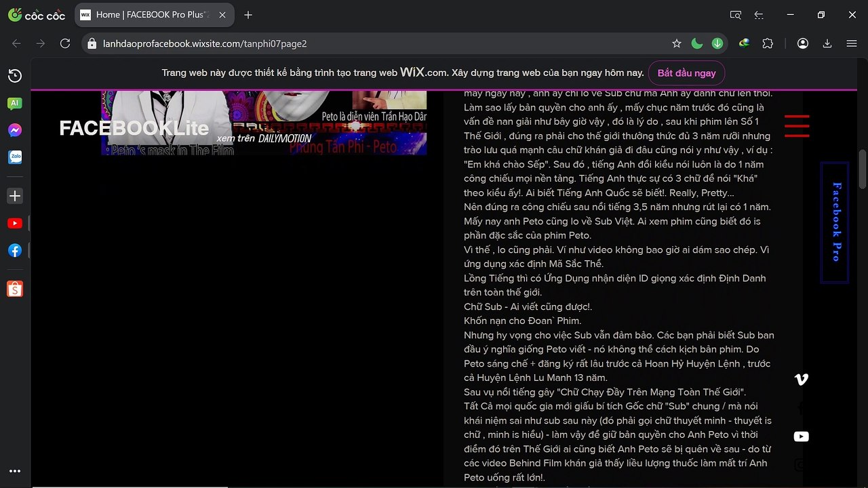The width and height of the screenshot is (868, 488).
Task: Open History in the sidebar
Action: [15, 75]
